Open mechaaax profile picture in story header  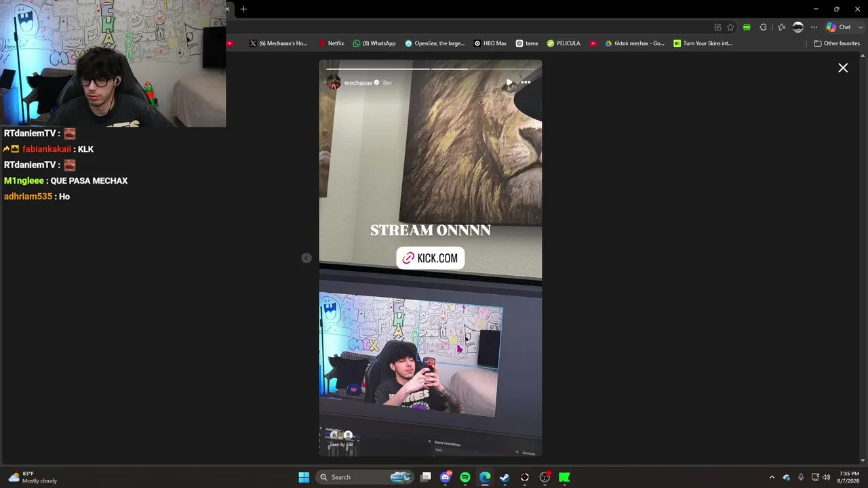(334, 83)
